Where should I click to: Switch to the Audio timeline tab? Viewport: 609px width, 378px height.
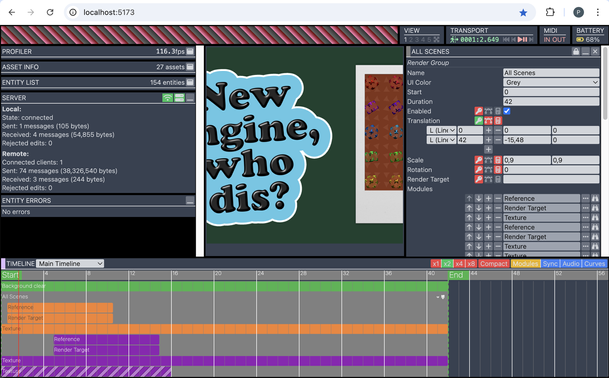[571, 263]
